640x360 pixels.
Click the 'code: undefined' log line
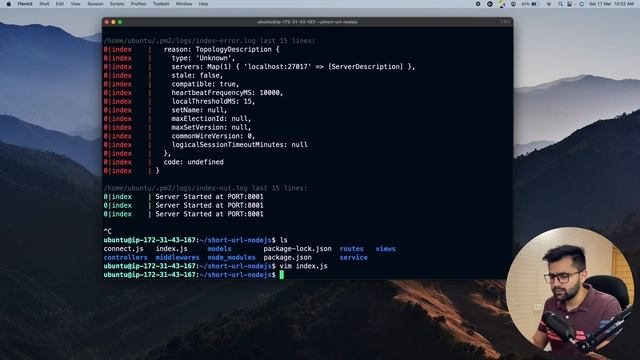click(x=193, y=162)
